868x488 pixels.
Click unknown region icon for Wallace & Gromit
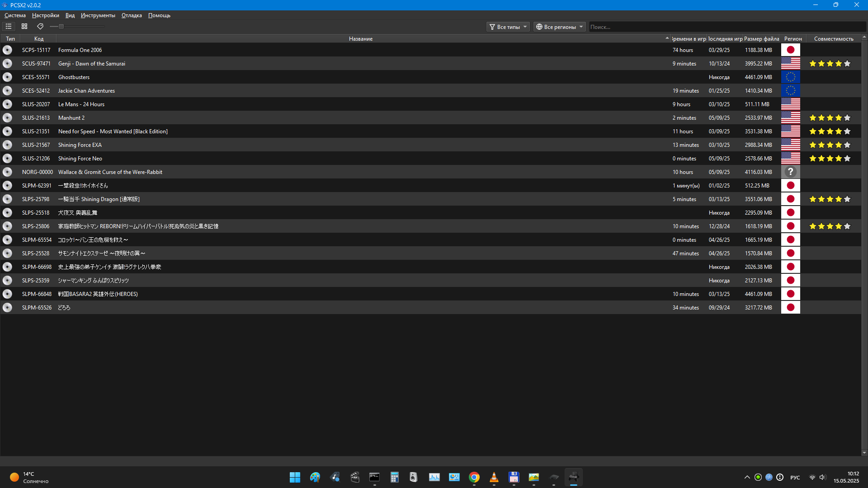(790, 172)
